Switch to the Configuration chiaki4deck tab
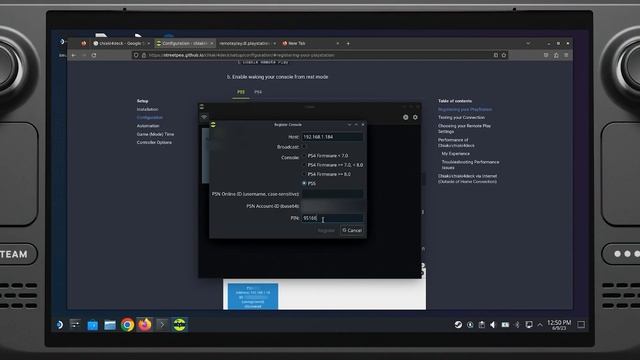Screen dimensions: 640x360 185,43
